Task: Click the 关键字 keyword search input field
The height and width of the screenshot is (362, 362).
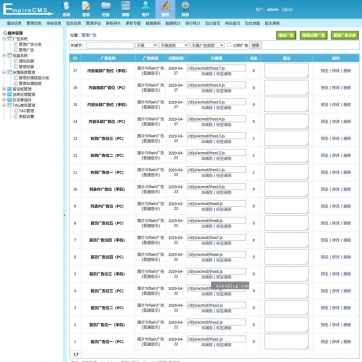Action: [110, 45]
